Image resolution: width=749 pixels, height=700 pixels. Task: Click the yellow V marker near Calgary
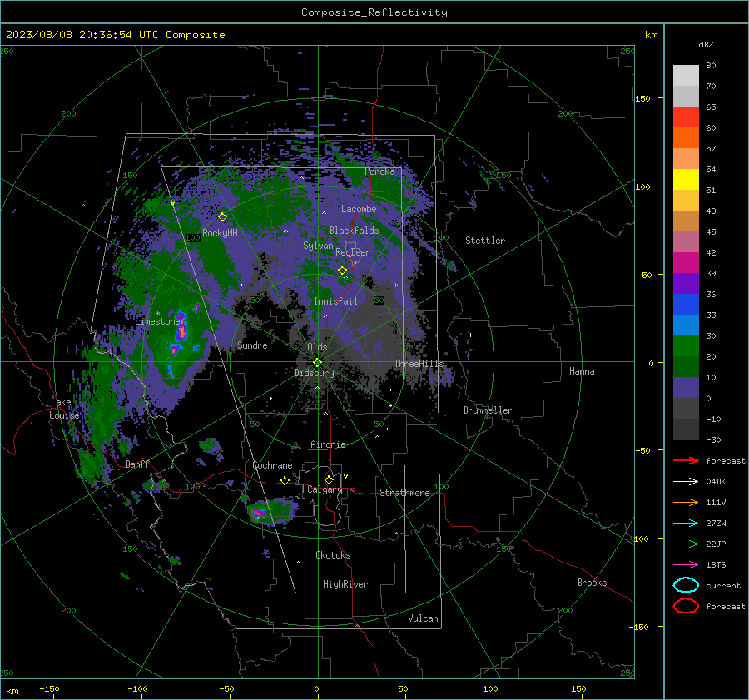[346, 476]
